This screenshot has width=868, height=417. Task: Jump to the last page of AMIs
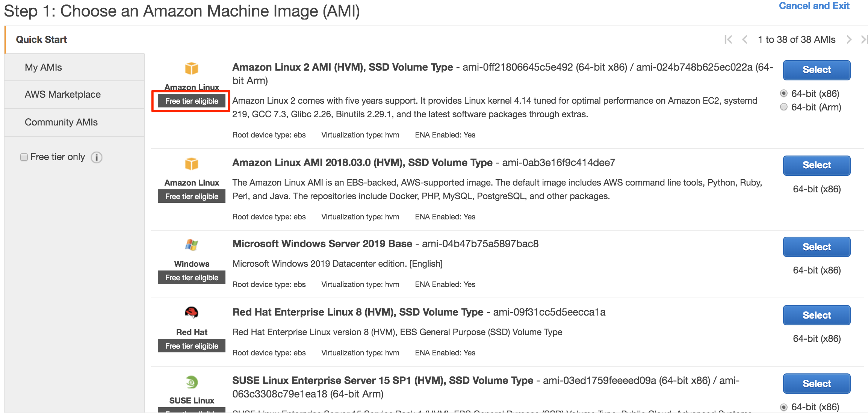coord(864,39)
